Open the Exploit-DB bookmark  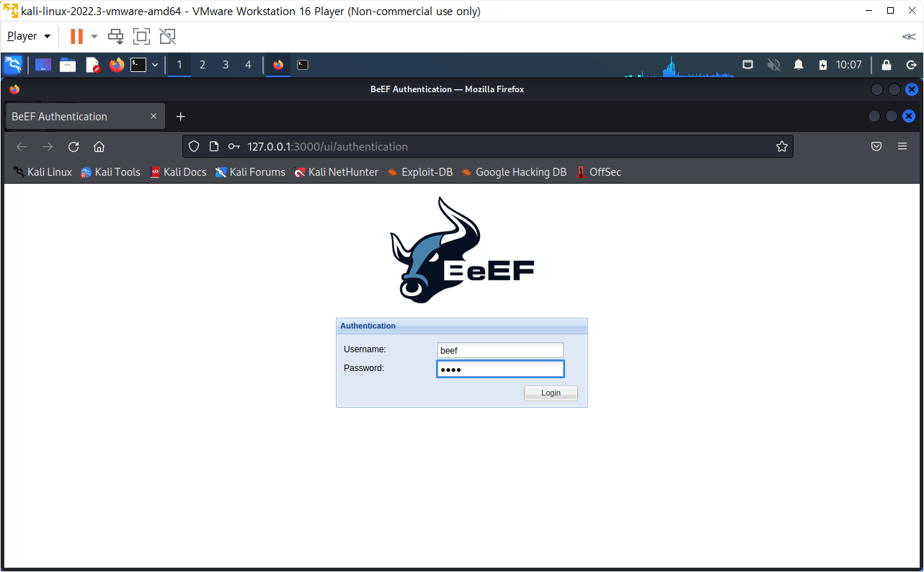pyautogui.click(x=419, y=172)
